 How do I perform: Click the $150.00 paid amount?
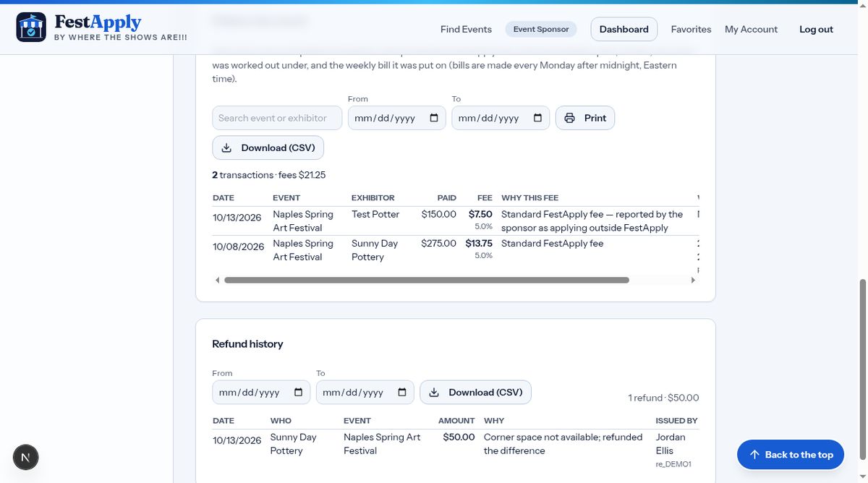coord(439,214)
